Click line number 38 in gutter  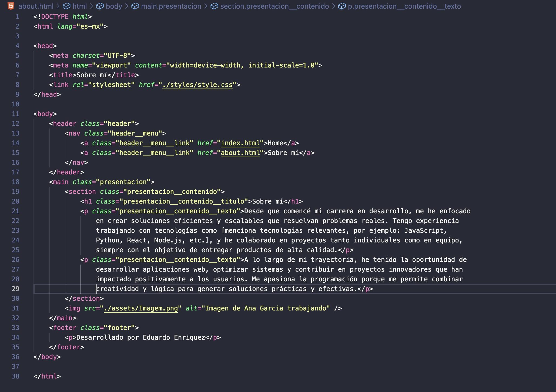tap(15, 376)
